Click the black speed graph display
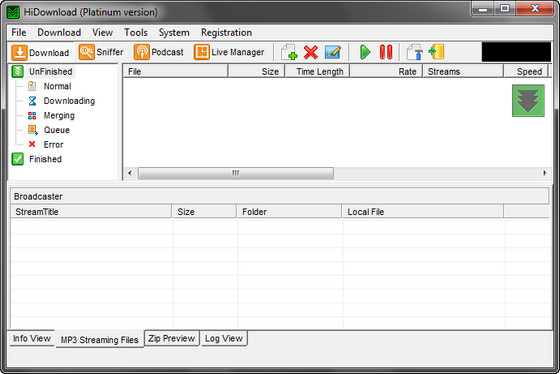 point(516,52)
